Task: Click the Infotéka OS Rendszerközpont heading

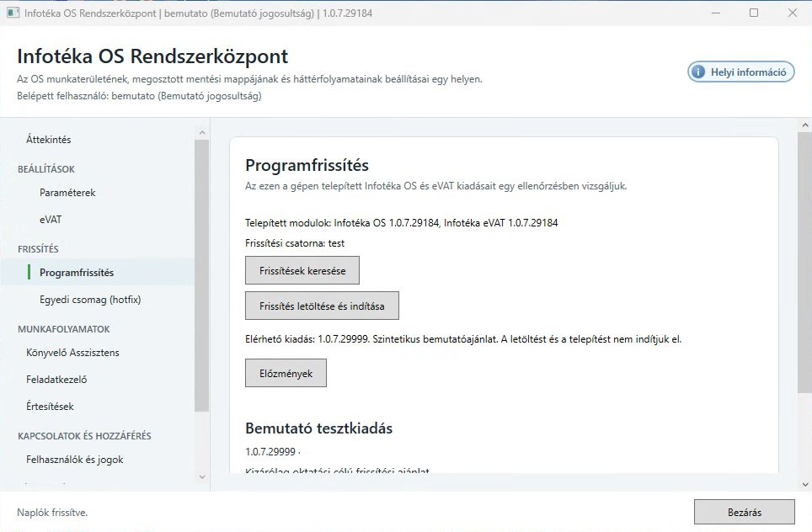Action: pyautogui.click(x=152, y=56)
